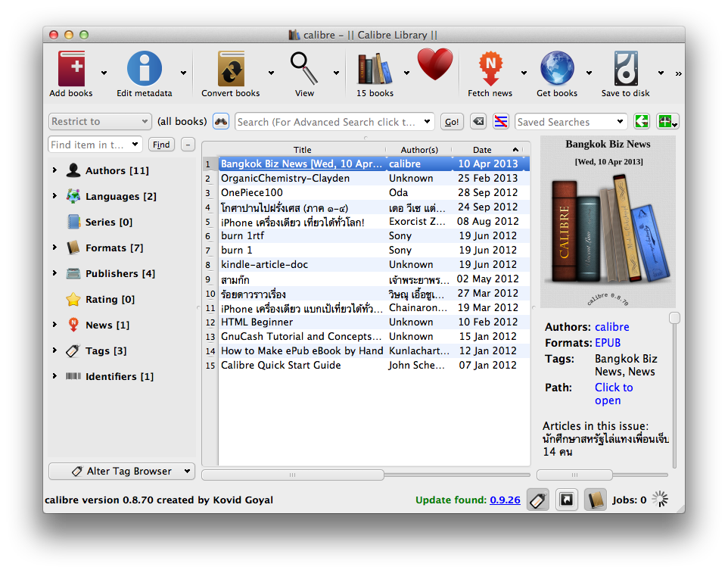
Task: Open the Saved Searches dropdown
Action: [571, 122]
